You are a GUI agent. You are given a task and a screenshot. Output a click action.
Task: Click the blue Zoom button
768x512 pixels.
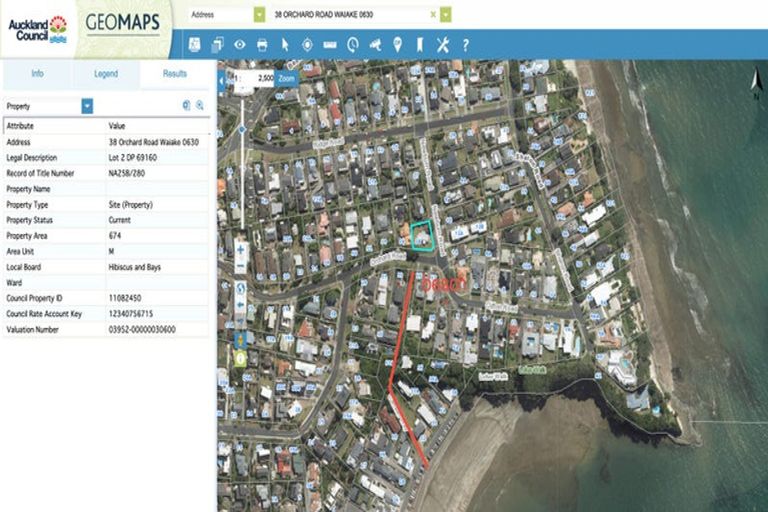coord(286,78)
